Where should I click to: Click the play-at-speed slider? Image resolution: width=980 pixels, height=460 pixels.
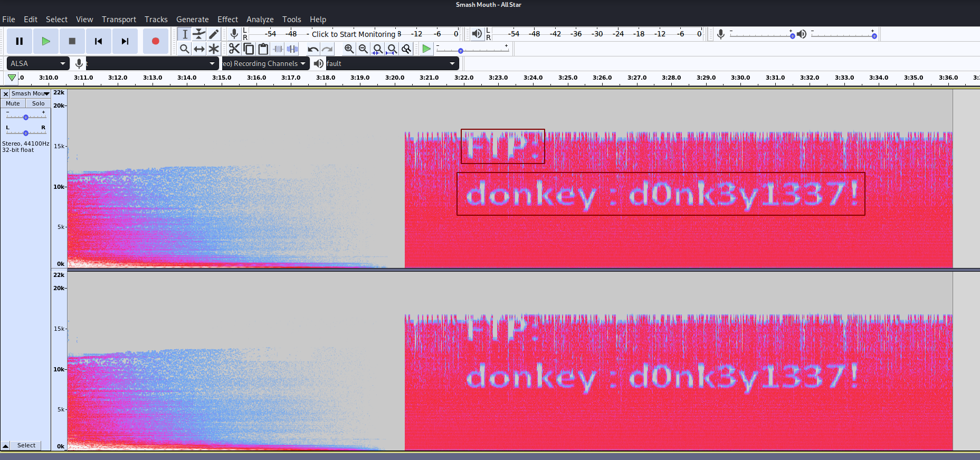pos(472,50)
